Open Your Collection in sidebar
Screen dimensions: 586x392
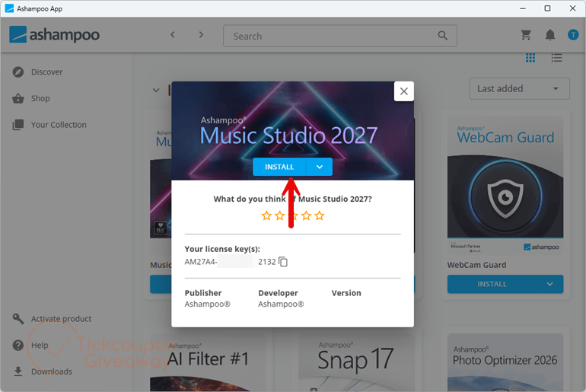(x=59, y=125)
